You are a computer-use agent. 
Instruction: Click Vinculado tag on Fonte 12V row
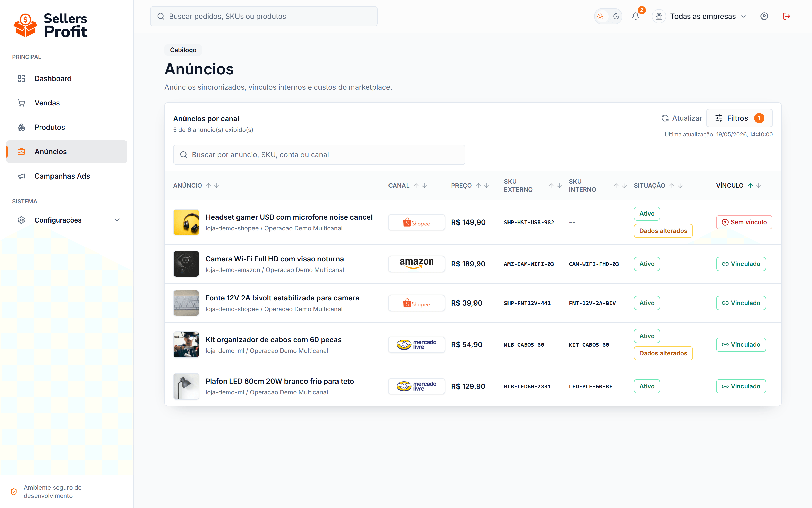pyautogui.click(x=741, y=303)
